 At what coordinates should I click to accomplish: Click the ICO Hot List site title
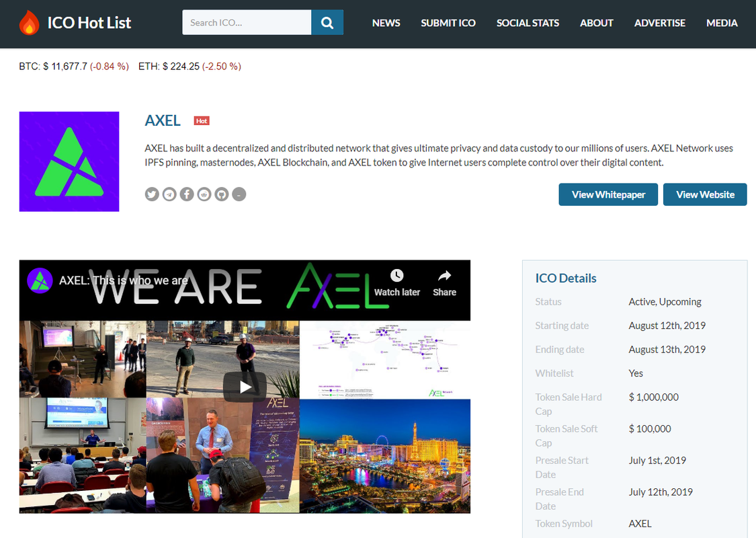89,23
